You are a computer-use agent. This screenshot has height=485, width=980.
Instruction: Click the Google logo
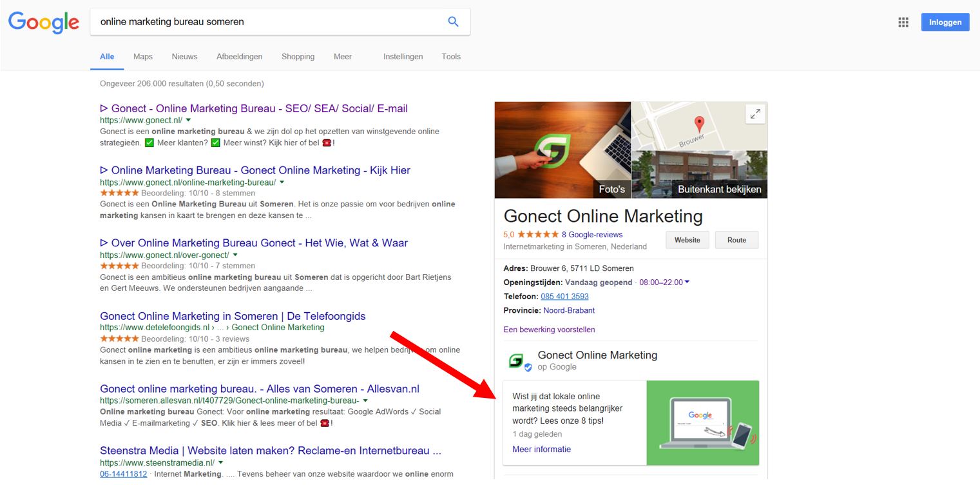point(44,23)
